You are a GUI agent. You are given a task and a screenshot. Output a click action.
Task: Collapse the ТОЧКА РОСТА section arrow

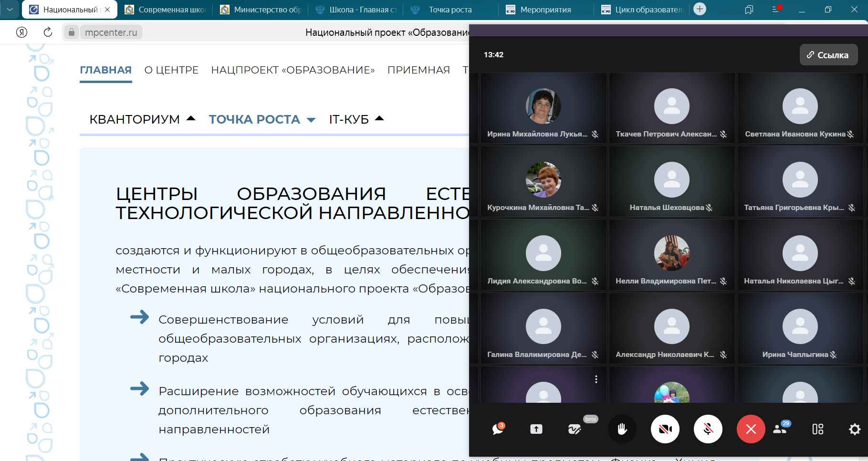coord(311,120)
